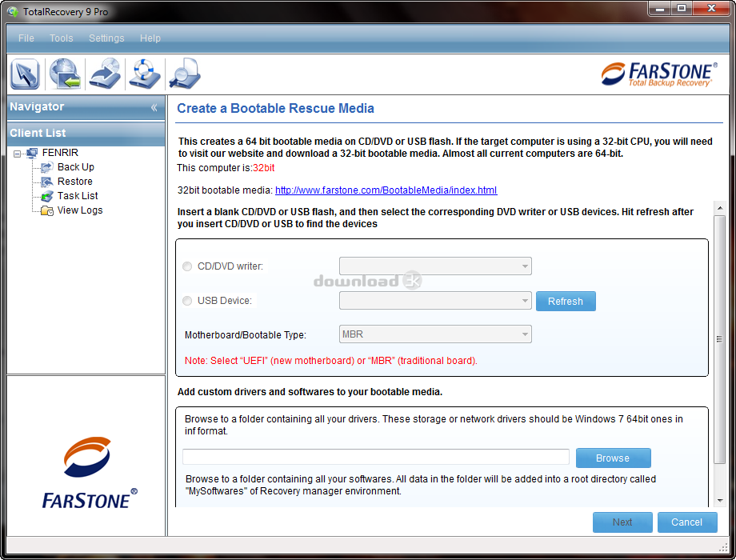Click the arrow cursor toolbar icon
The width and height of the screenshot is (736, 560).
click(x=25, y=74)
